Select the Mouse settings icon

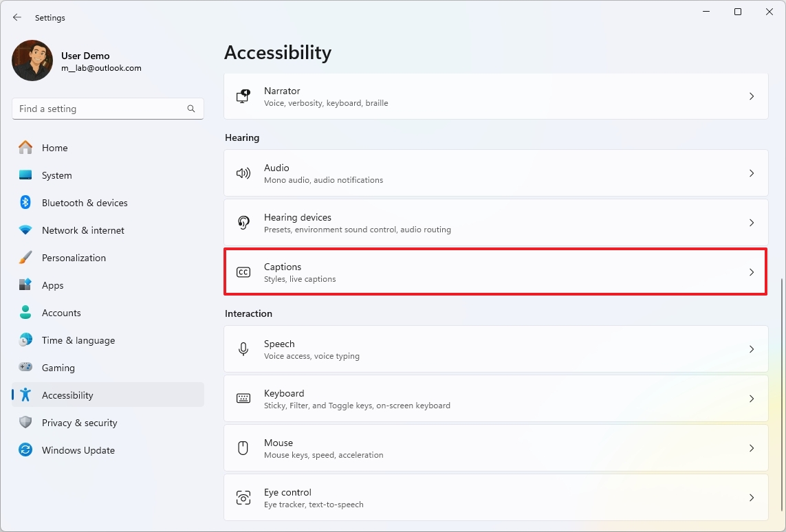[243, 447]
